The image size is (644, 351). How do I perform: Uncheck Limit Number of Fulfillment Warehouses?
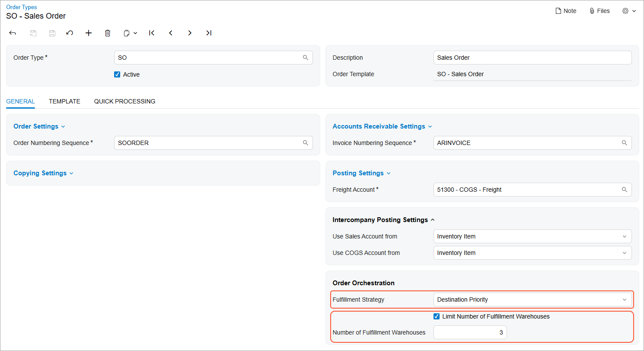(437, 316)
